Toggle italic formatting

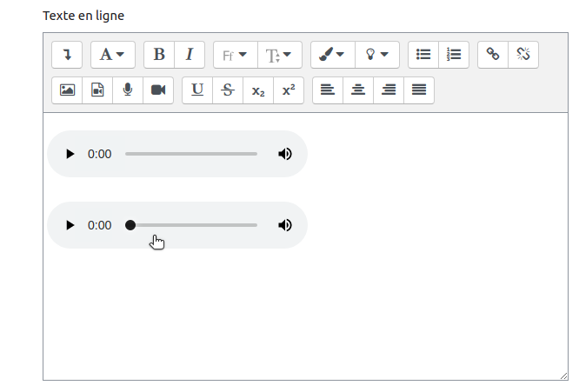click(x=189, y=54)
